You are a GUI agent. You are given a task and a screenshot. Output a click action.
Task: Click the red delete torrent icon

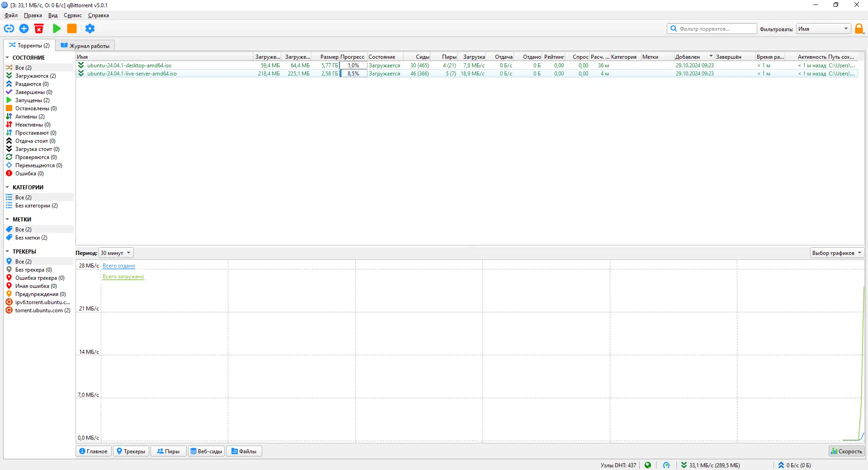[39, 28]
